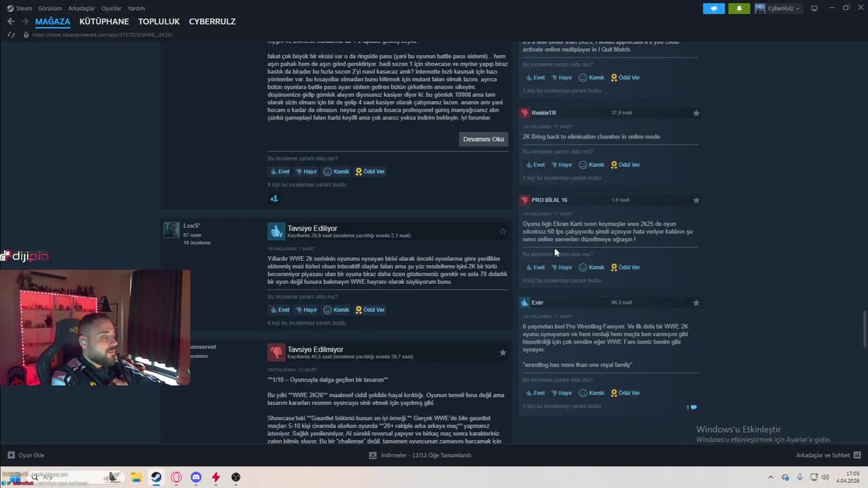Click Evet under Exirr's review
This screenshot has width=868, height=488.
point(534,393)
